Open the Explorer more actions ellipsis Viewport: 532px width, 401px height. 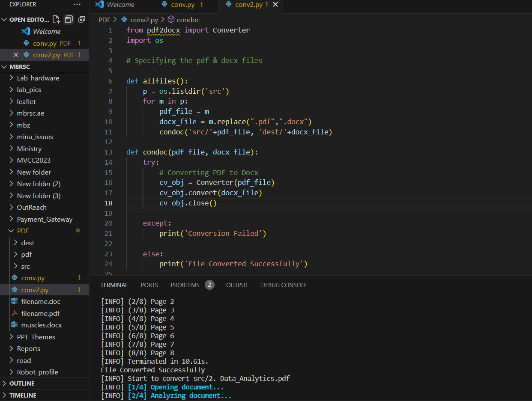tap(77, 4)
